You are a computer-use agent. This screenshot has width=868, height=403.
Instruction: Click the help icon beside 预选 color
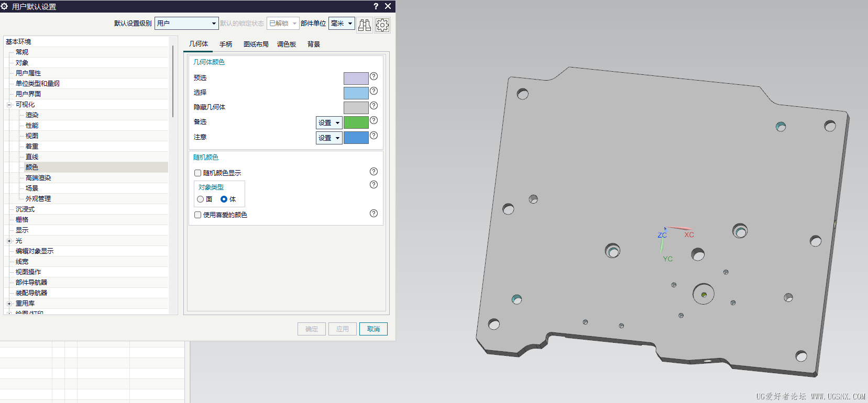[x=373, y=76]
